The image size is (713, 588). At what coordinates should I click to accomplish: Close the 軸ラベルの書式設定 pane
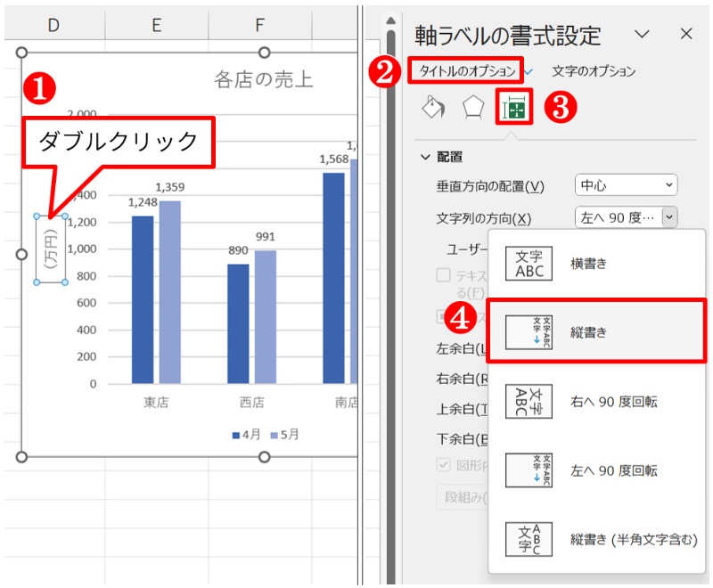point(686,34)
